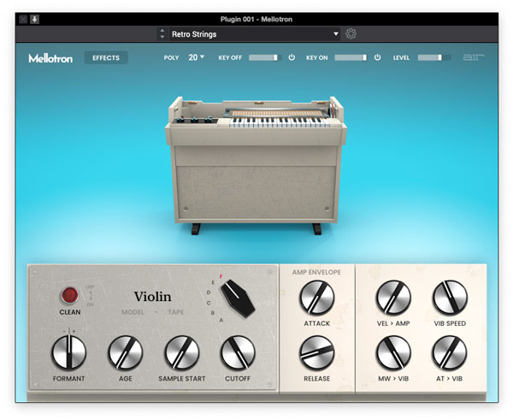Screen dimensions: 513x420
Task: Click the AIR logo icon
Action: 473,58
